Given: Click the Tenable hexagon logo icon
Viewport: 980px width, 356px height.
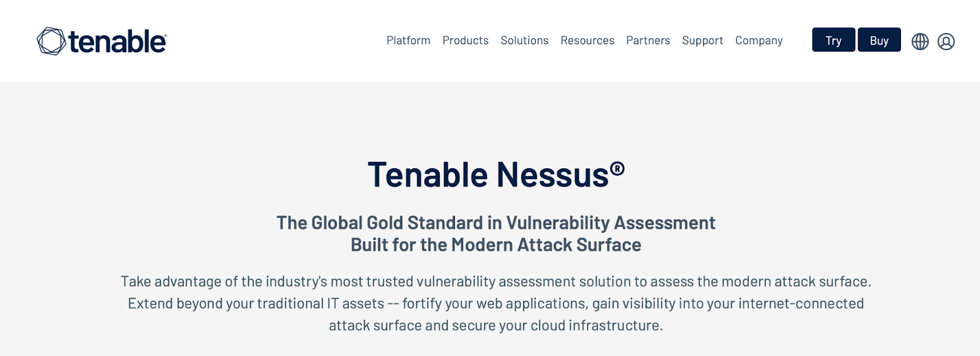Looking at the screenshot, I should point(51,39).
